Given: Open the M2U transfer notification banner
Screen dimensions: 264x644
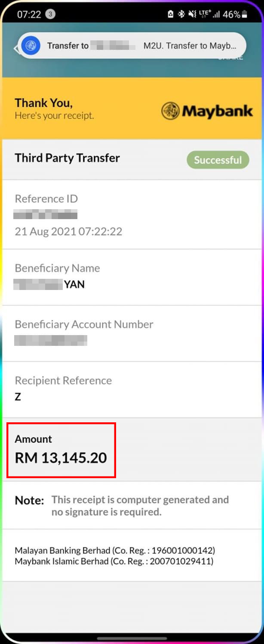Looking at the screenshot, I should (142, 46).
